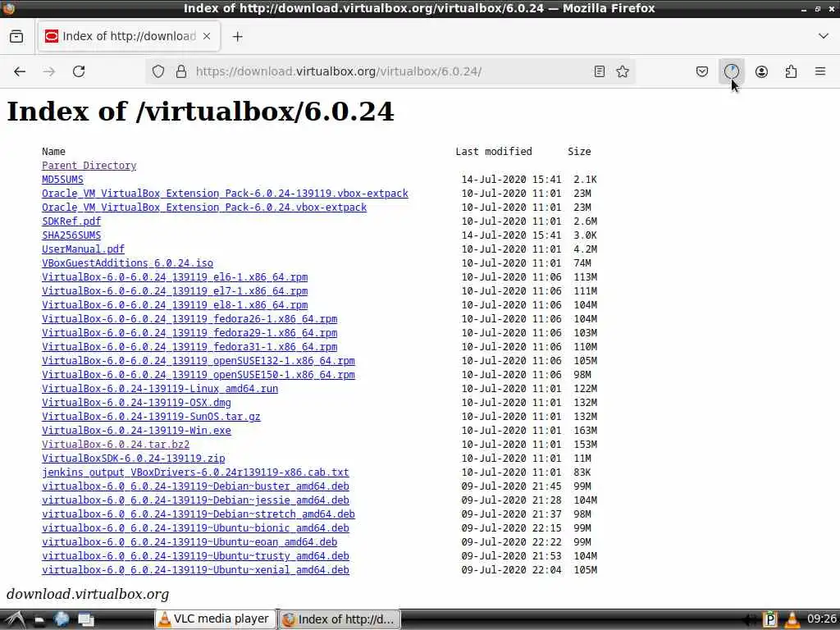Click the Name column header text
The height and width of the screenshot is (630, 840).
coord(53,152)
